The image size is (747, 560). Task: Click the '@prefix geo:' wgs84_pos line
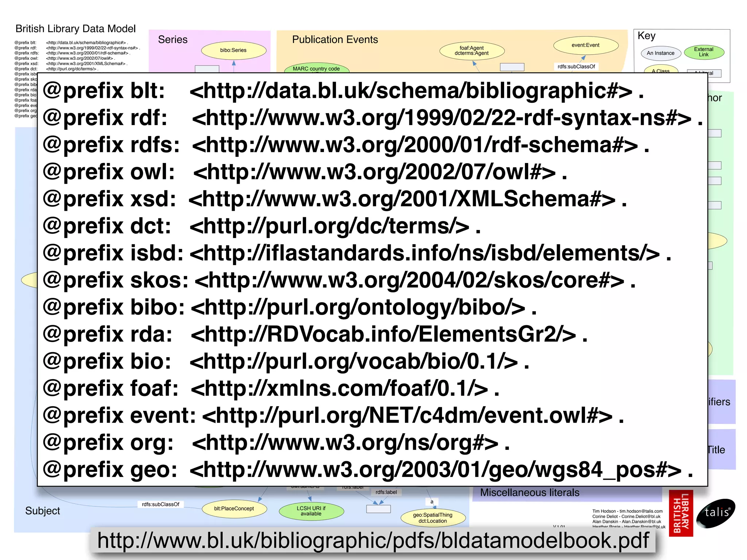pyautogui.click(x=368, y=470)
